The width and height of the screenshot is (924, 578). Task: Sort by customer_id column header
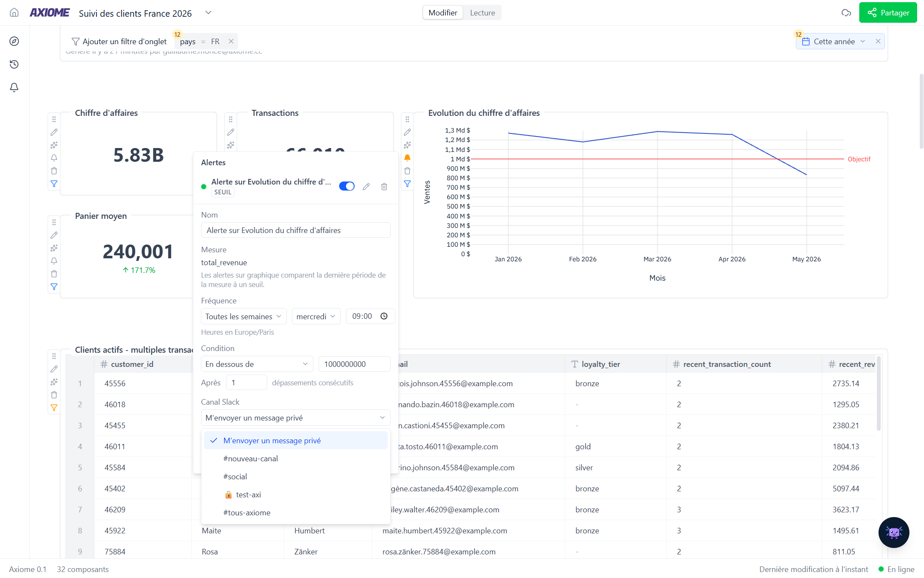tap(143, 364)
